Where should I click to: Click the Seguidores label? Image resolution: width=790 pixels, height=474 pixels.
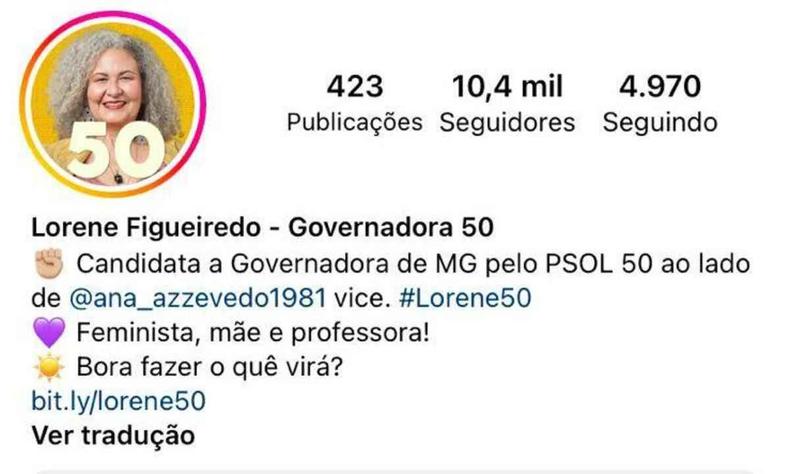click(507, 122)
